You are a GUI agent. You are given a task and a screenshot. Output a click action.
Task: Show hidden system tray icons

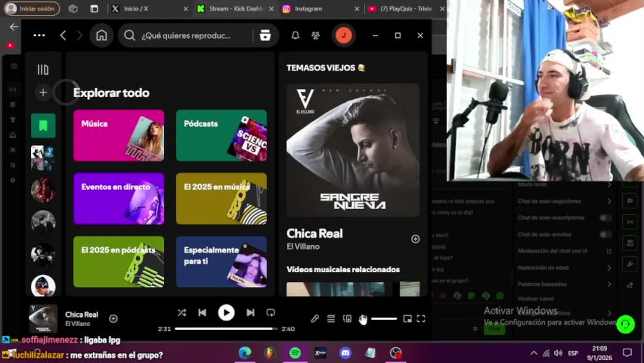(x=534, y=353)
